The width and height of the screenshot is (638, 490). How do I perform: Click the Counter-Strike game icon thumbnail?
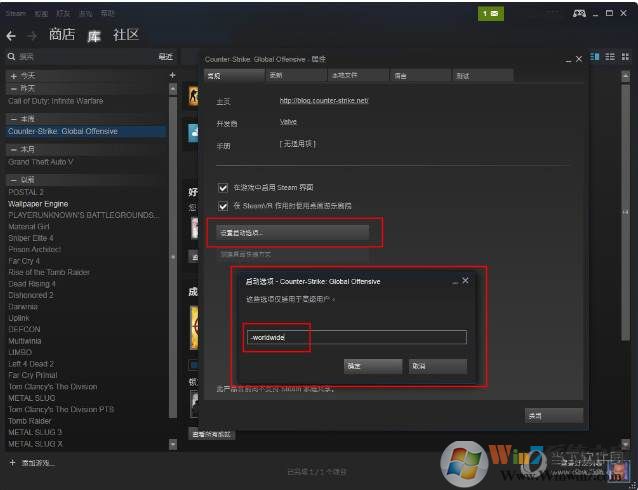point(193,96)
